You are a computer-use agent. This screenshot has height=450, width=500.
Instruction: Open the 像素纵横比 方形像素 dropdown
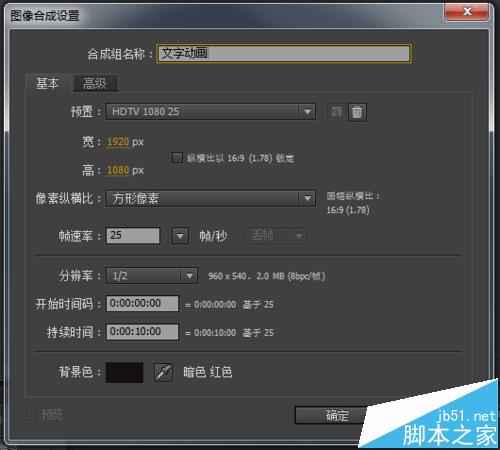click(x=211, y=198)
